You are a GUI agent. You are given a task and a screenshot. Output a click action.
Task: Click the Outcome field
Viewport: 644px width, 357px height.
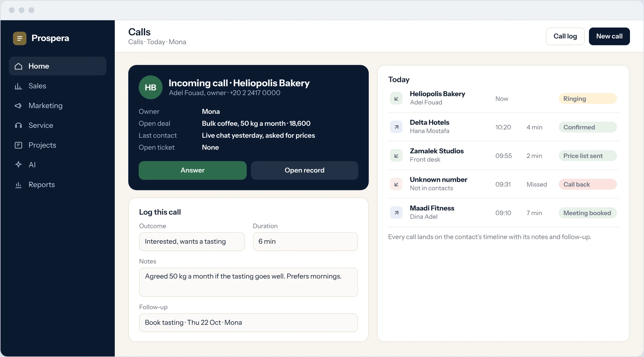pos(192,242)
